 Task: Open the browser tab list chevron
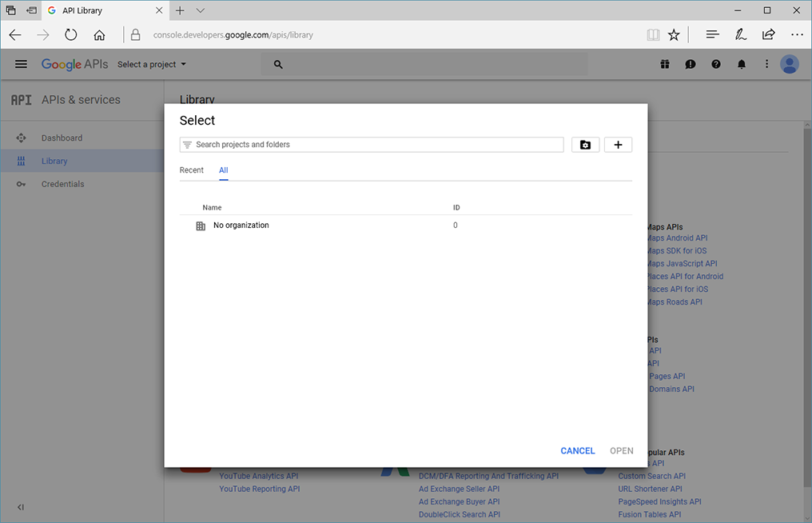pyautogui.click(x=201, y=10)
